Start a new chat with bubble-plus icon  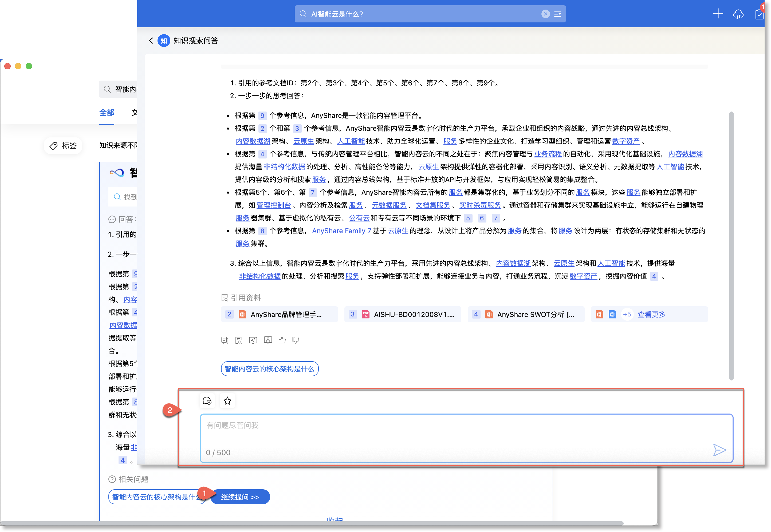(207, 401)
